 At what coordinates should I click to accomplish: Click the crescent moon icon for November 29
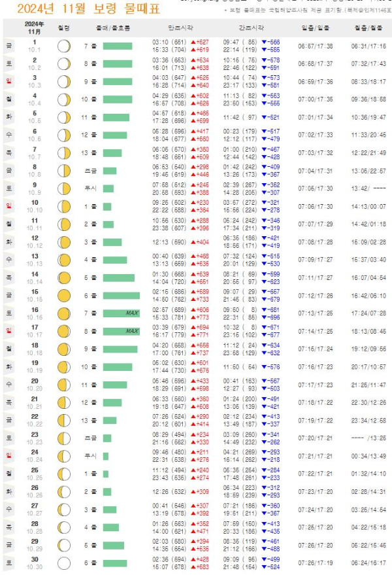pos(64,546)
